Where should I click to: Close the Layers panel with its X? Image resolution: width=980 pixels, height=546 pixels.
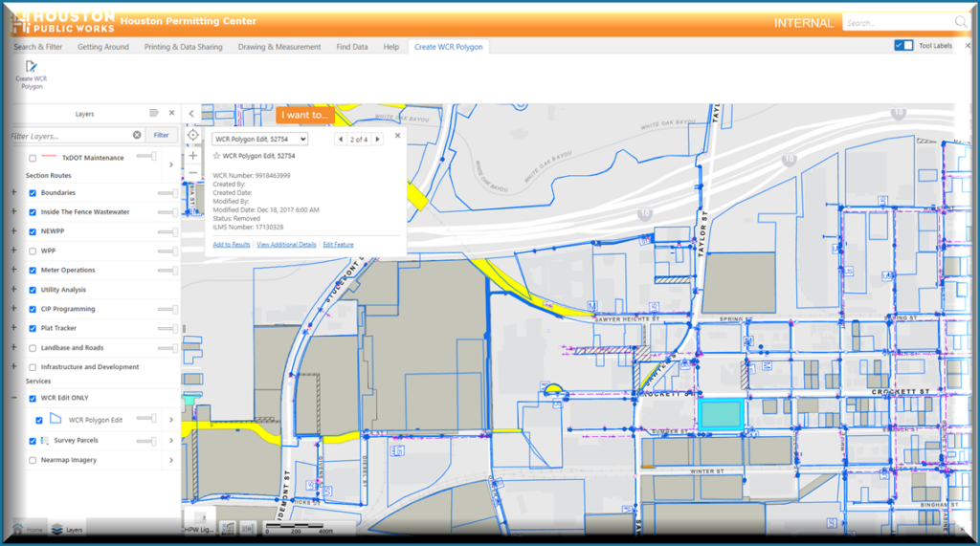tap(172, 113)
